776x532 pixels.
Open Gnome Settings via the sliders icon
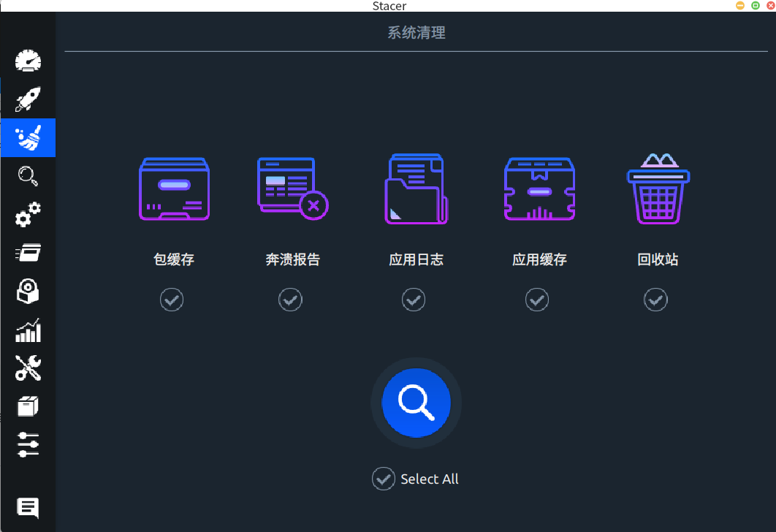point(28,445)
